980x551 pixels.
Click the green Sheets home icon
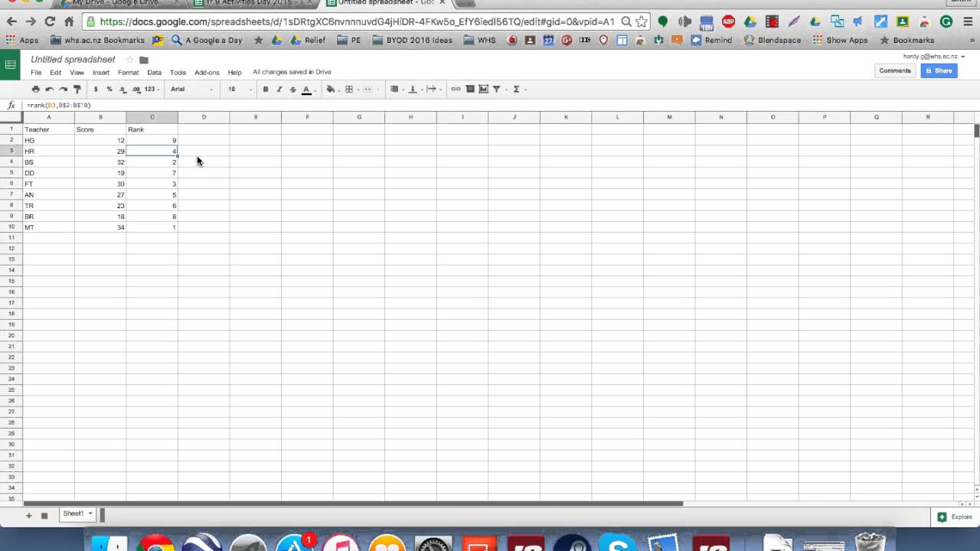[x=10, y=65]
